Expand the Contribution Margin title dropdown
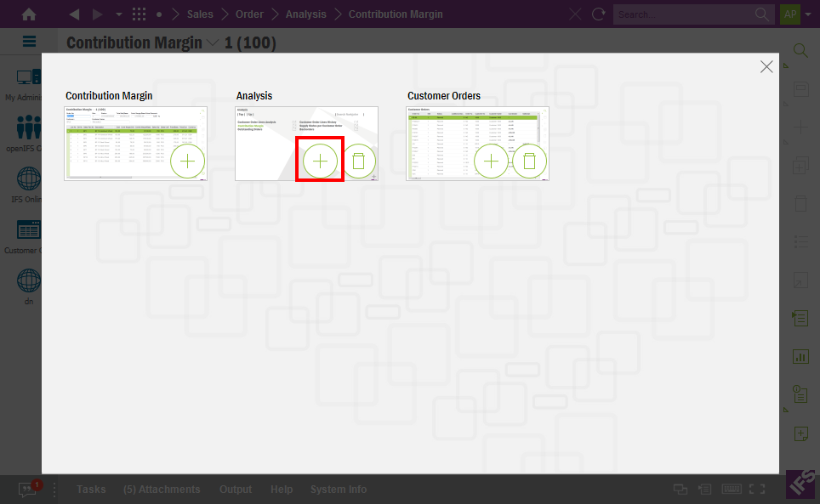This screenshot has height=504, width=820. (x=212, y=42)
